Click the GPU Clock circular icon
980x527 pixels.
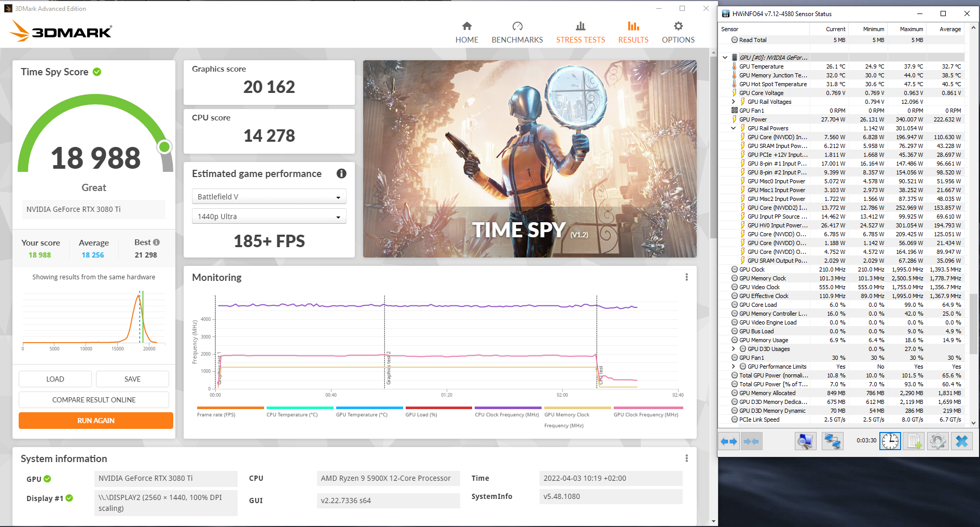pos(734,269)
